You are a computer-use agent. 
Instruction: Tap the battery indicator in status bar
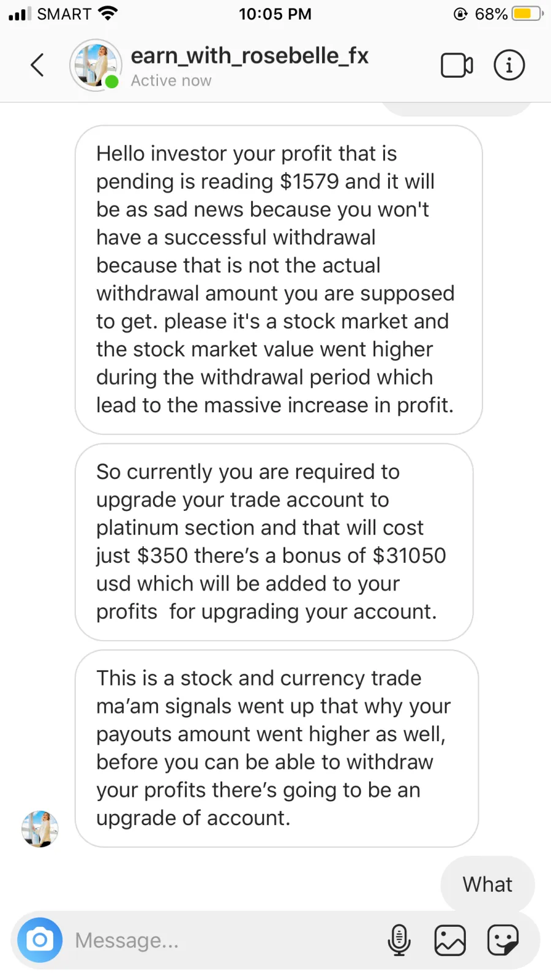click(527, 13)
